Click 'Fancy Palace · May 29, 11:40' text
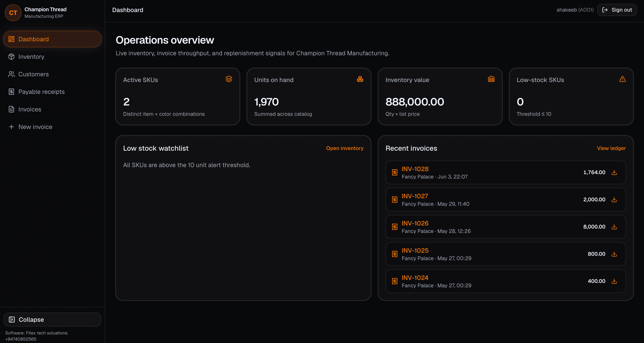 [435, 204]
